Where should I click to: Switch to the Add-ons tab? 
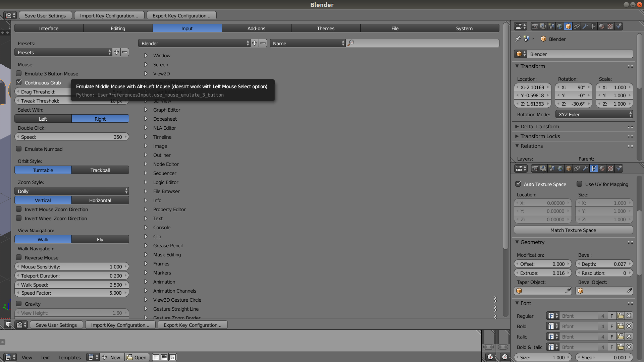pyautogui.click(x=256, y=28)
